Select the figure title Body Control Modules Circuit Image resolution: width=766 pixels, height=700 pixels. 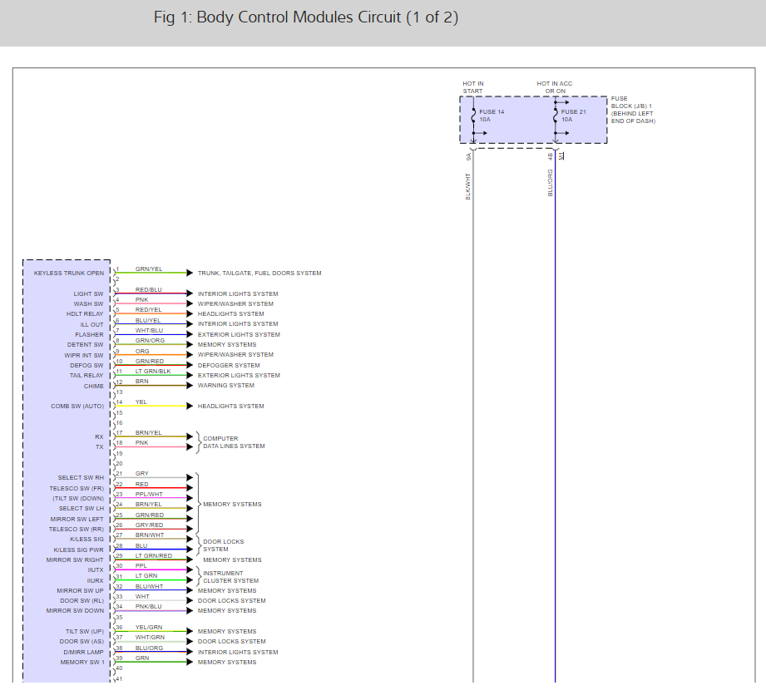coord(306,17)
